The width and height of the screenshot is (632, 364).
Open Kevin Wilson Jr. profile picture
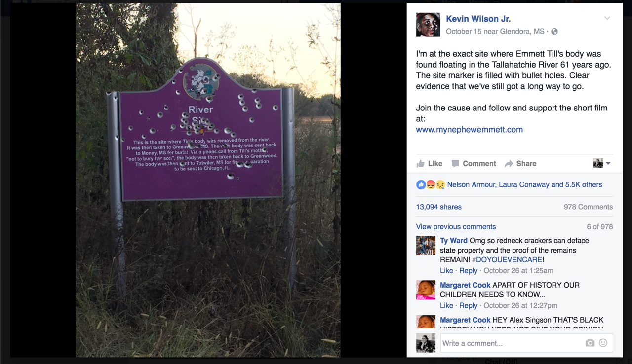[x=428, y=25]
